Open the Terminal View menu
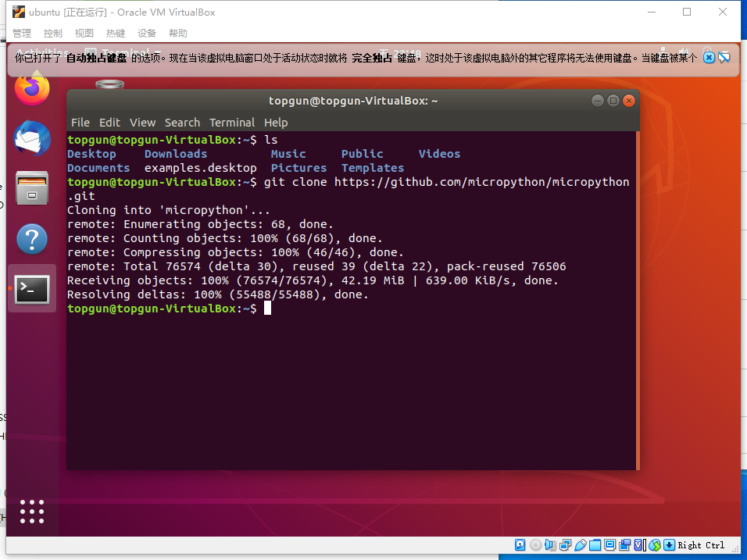This screenshot has height=560, width=747. 142,123
